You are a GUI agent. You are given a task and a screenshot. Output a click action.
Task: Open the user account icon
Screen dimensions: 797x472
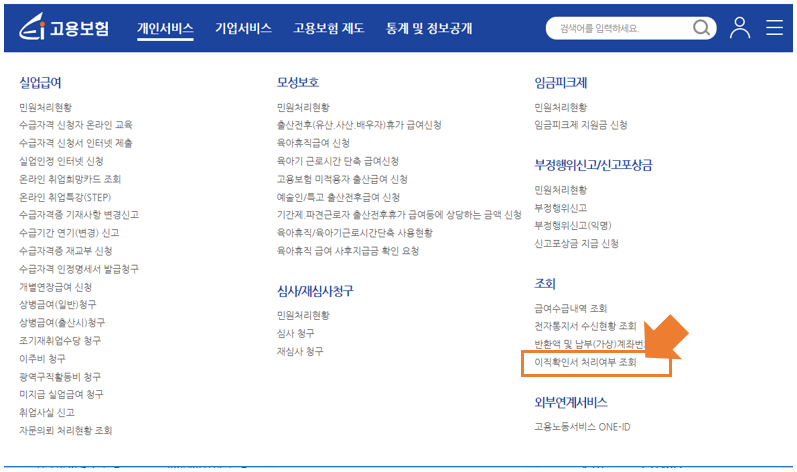(x=740, y=28)
